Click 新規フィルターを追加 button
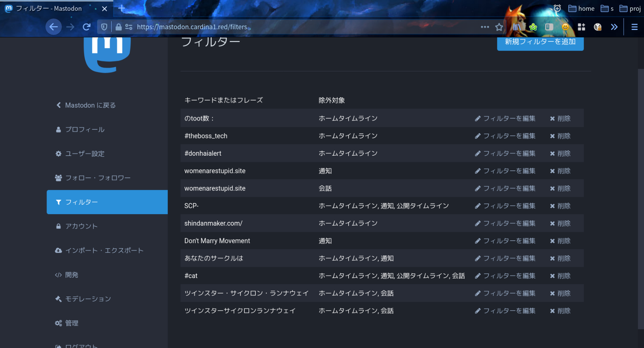The image size is (644, 348). click(540, 42)
